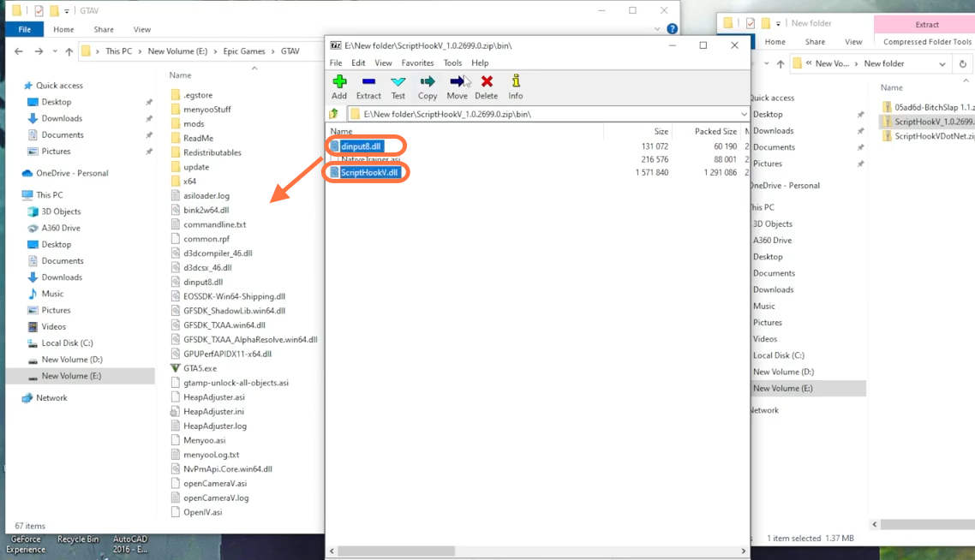The width and height of the screenshot is (975, 560).
Task: Sort 7-Zip list by Name column
Action: coord(341,131)
